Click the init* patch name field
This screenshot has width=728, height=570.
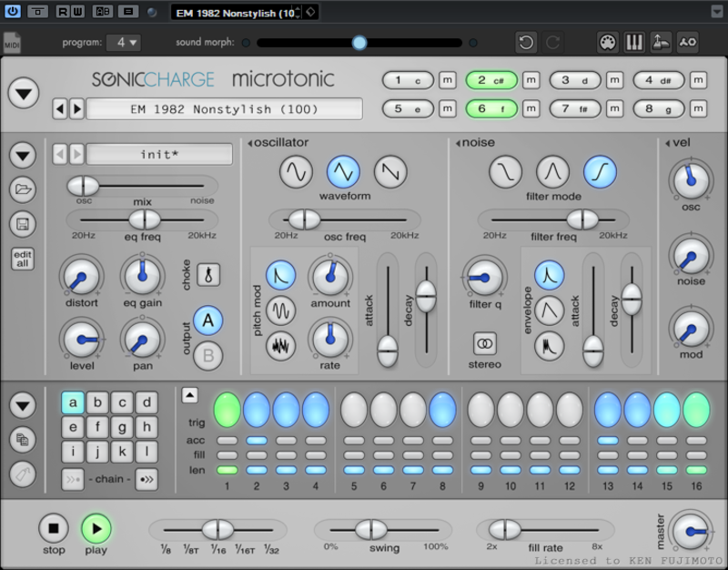(x=159, y=154)
